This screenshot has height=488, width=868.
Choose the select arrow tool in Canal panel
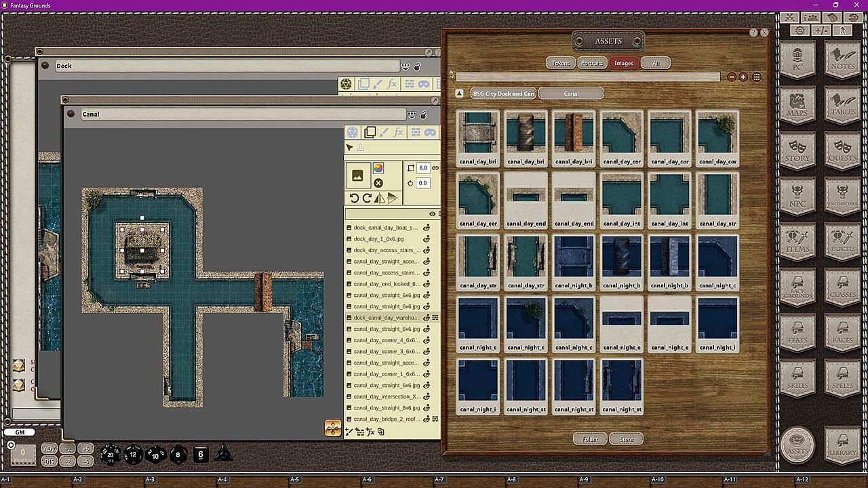349,148
